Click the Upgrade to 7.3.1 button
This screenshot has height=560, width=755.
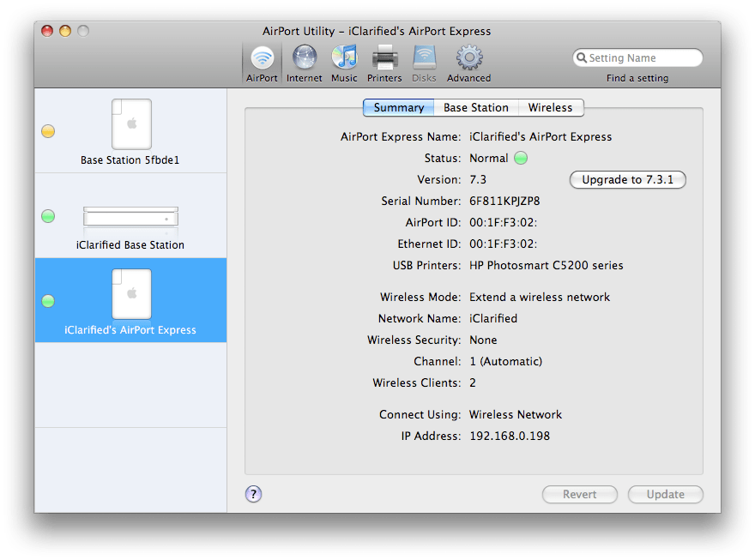tap(627, 179)
